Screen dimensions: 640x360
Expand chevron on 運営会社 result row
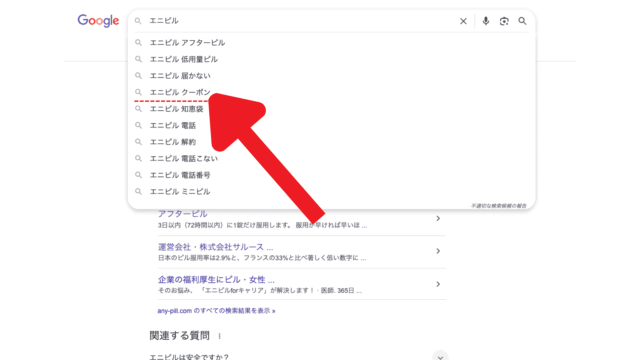[438, 251]
